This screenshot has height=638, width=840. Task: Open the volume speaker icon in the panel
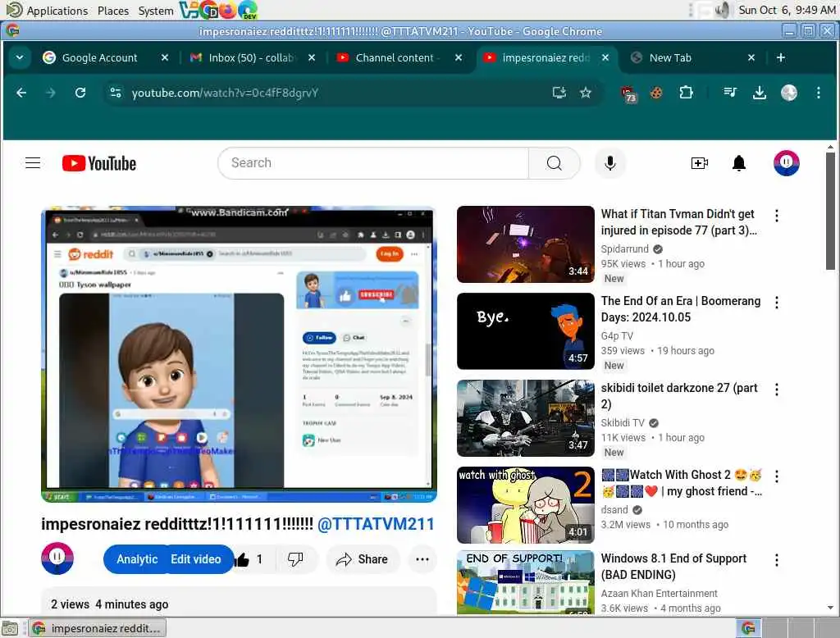[723, 10]
